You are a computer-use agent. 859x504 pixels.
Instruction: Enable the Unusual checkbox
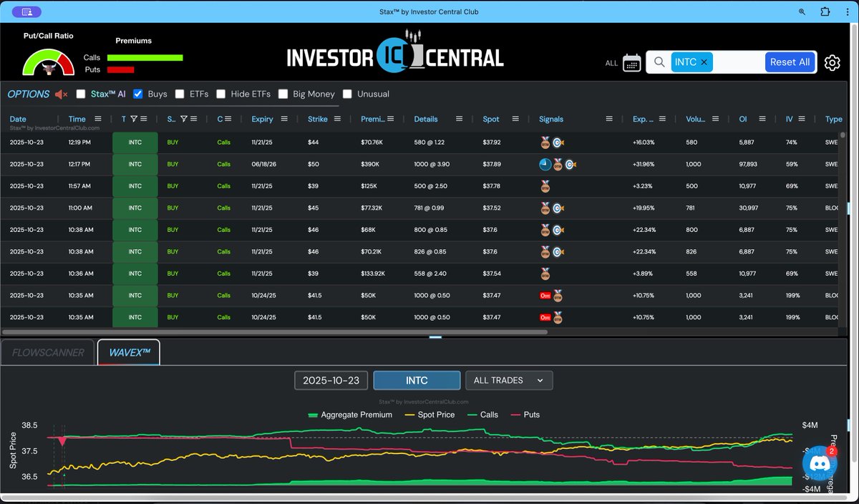[347, 94]
